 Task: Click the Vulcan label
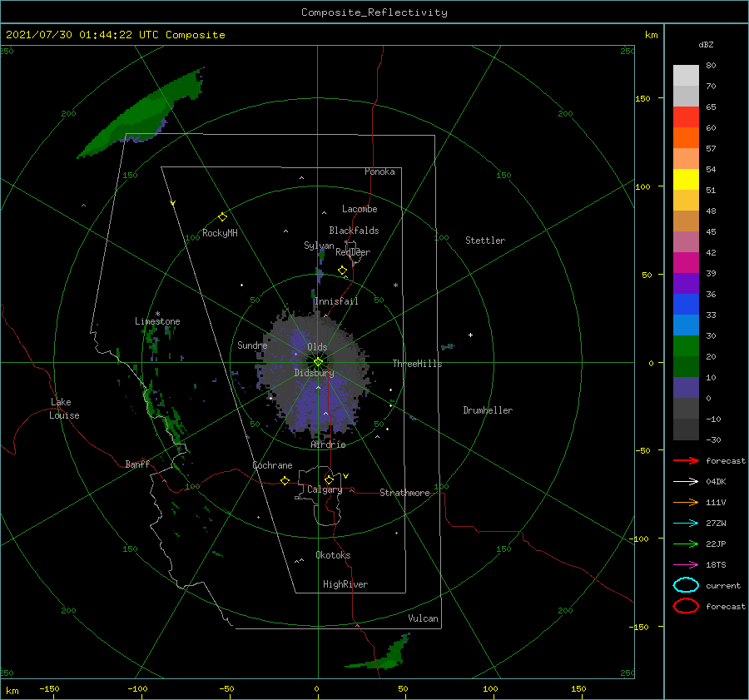click(424, 618)
